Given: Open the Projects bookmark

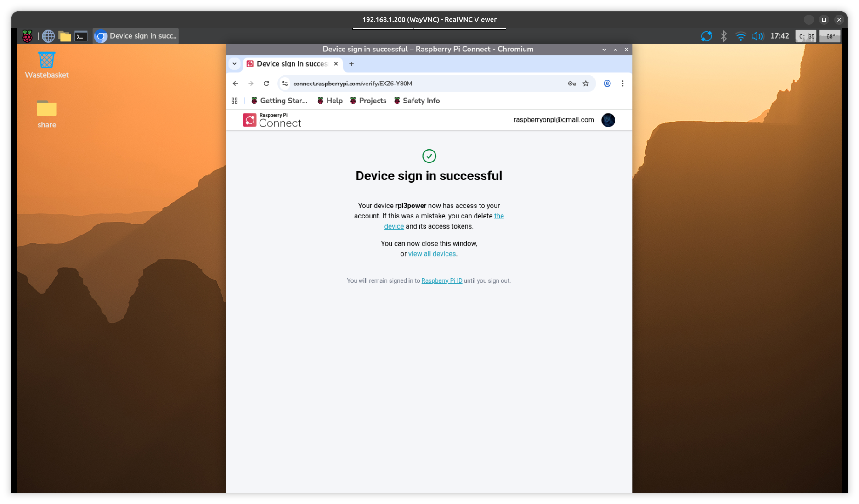Looking at the screenshot, I should (x=368, y=101).
